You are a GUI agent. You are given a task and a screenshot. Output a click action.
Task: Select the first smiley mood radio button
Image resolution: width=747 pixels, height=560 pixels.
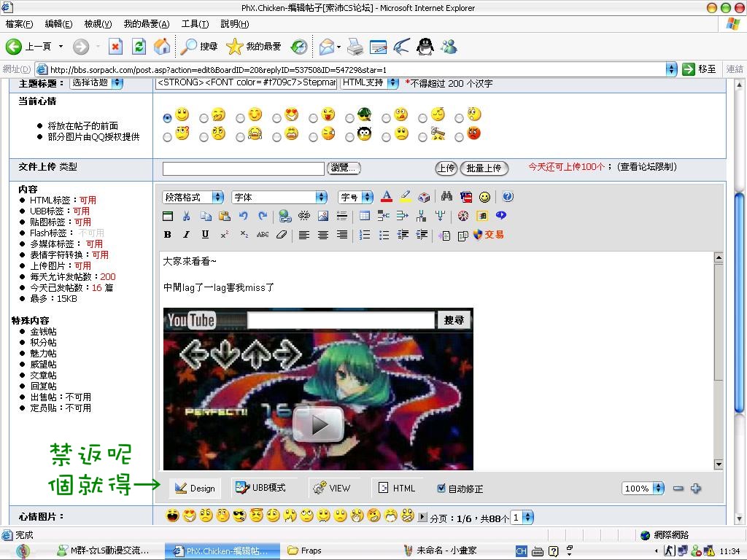coord(168,117)
